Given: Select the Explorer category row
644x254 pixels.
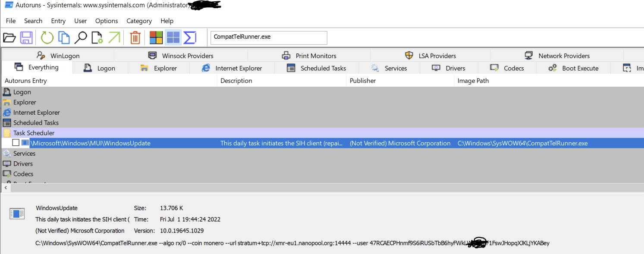Looking at the screenshot, I should [x=323, y=102].
